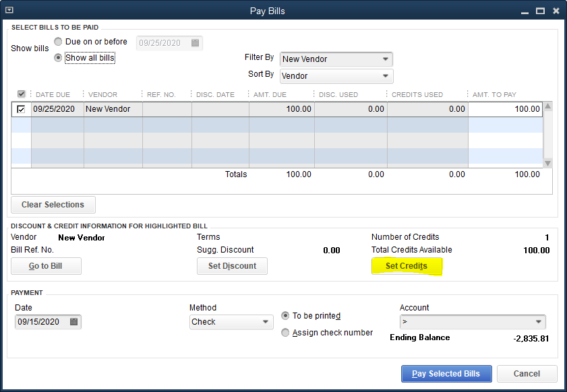Click Pay Selected Bills
Screen dimensions: 567x392
pos(446,374)
